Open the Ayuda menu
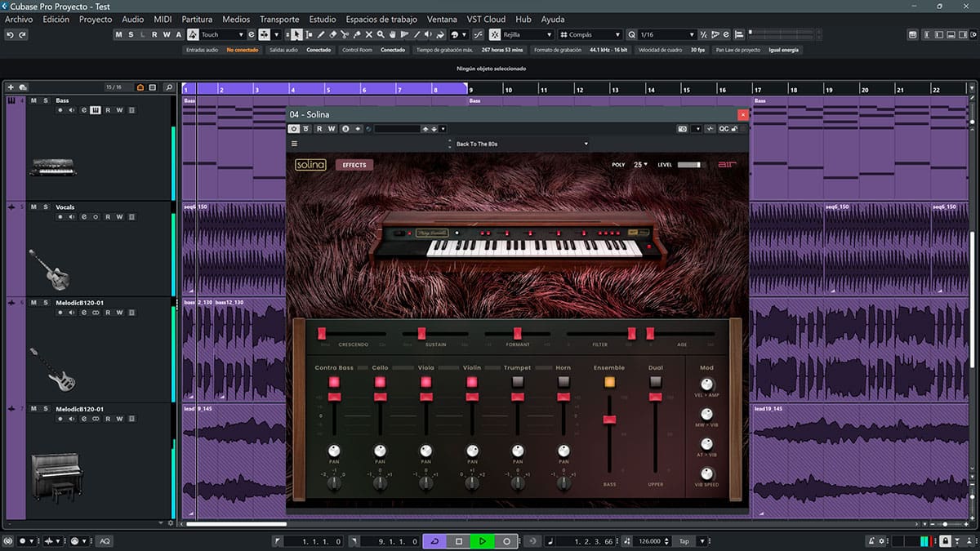 552,19
